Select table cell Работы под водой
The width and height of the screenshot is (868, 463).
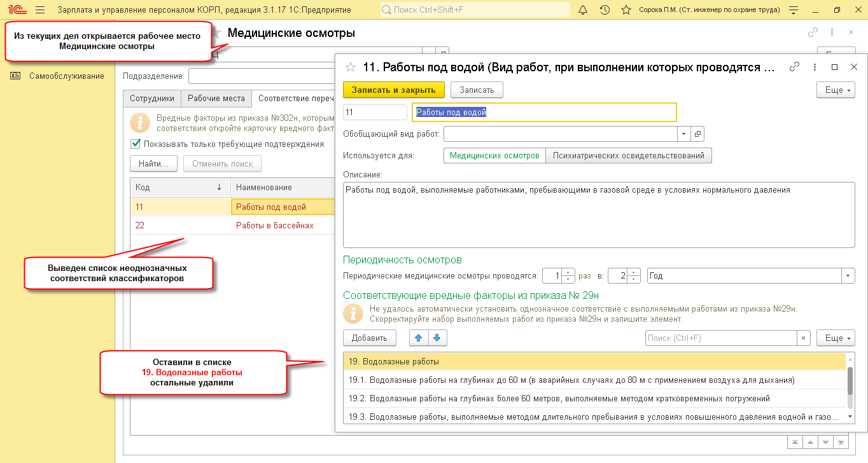coord(283,207)
